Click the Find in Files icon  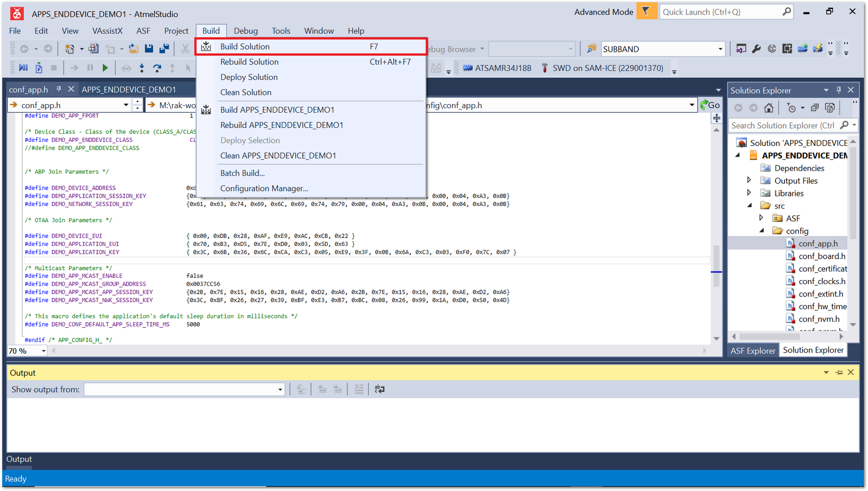pyautogui.click(x=591, y=49)
